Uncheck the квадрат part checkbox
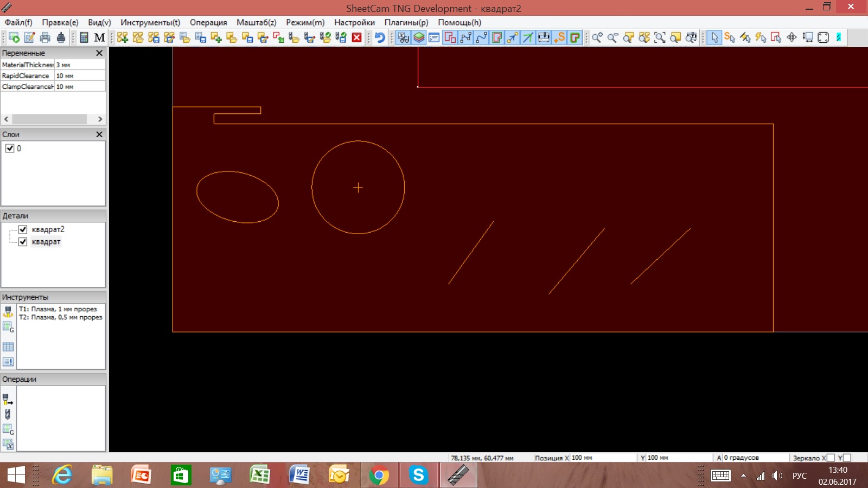Screen dimensions: 868x488 tap(23, 242)
